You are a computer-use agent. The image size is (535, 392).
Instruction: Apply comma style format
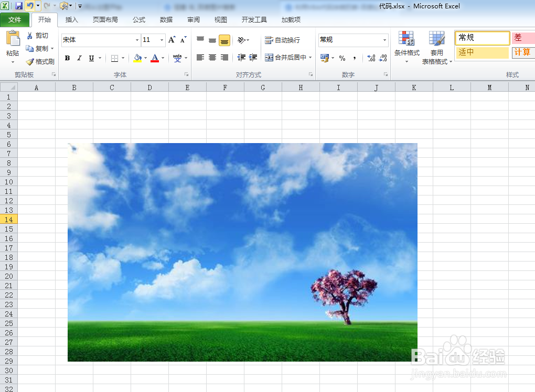tap(355, 58)
